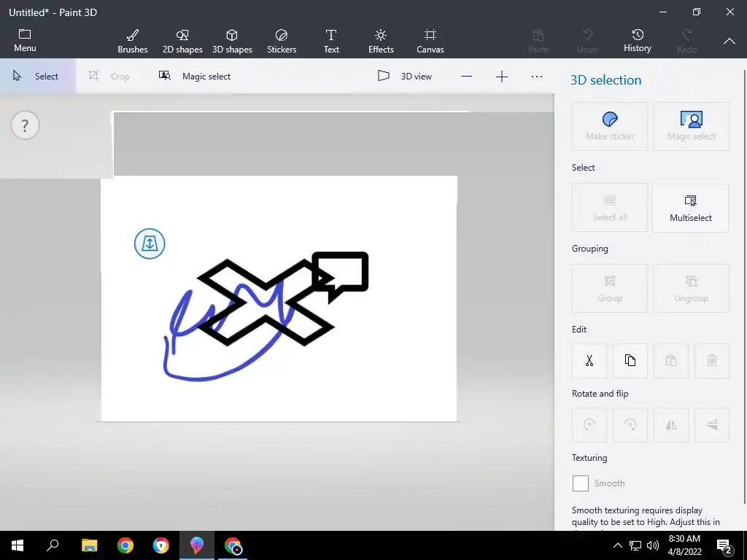Choose Magic select in the toolbar

(194, 76)
